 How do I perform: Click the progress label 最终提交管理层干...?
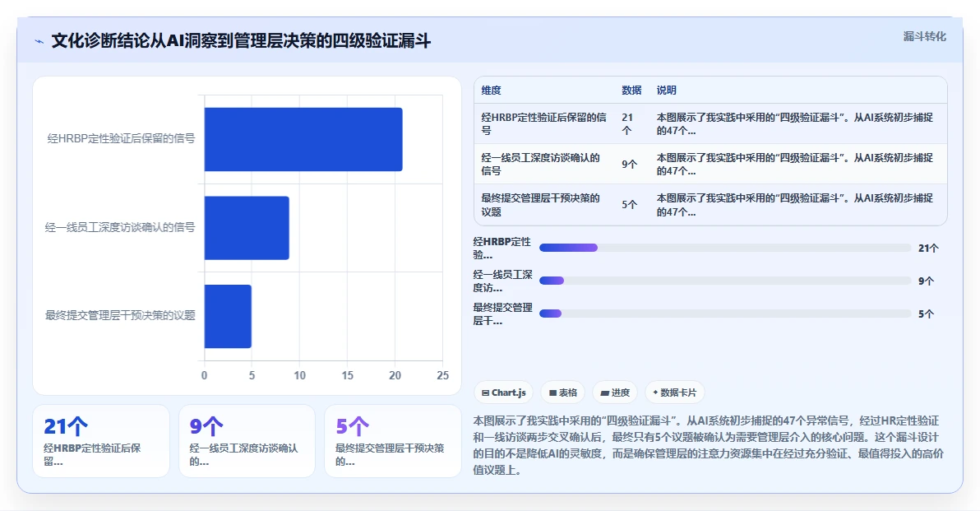coord(502,314)
